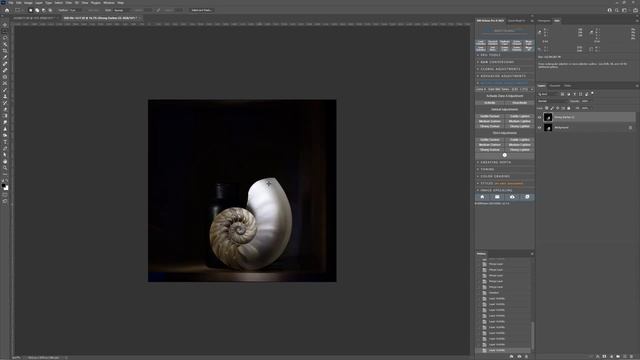Select the Move tool
Screen dimensions: 640x360
pyautogui.click(x=5, y=24)
